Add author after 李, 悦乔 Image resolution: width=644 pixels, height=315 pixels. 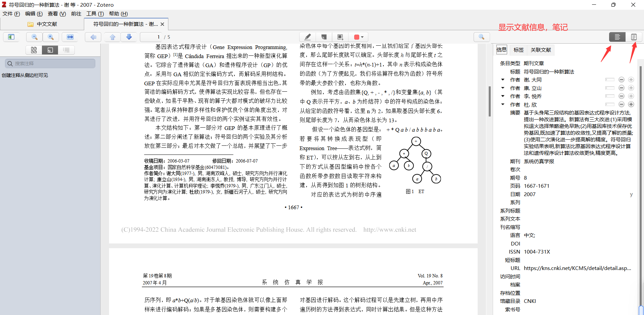click(x=631, y=96)
